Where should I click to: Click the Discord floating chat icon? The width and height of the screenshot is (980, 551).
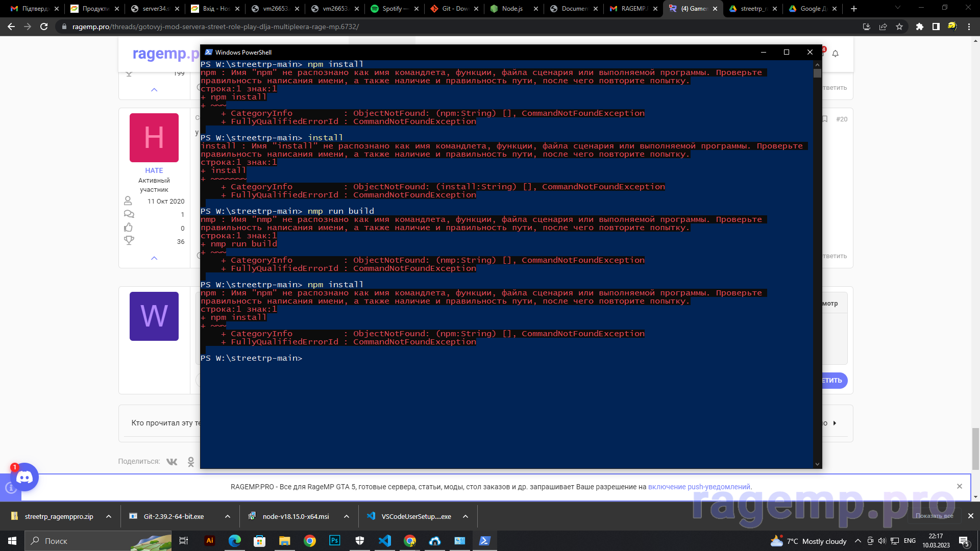pyautogui.click(x=24, y=477)
